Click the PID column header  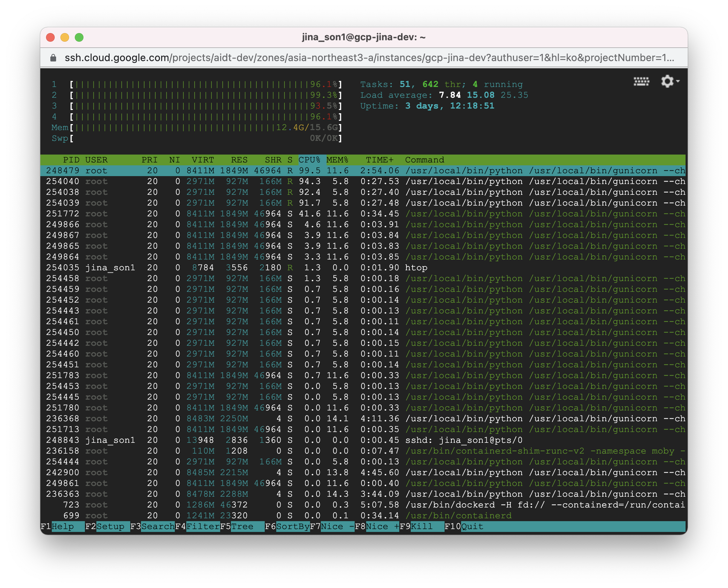(x=71, y=160)
